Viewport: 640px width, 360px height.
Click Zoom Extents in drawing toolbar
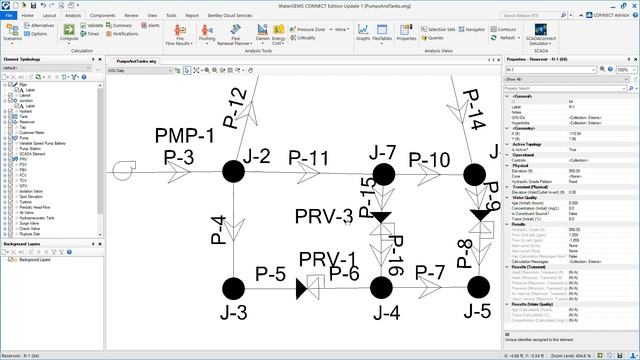[196, 71]
